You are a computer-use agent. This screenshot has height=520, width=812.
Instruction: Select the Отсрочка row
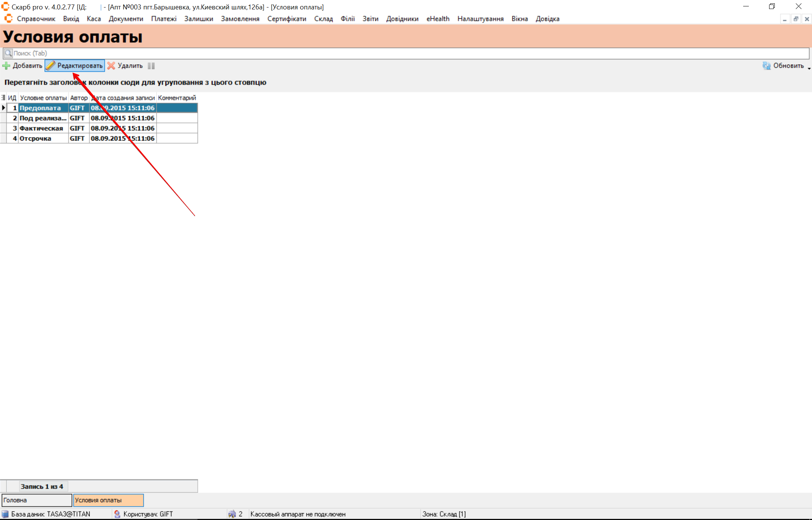[35, 138]
